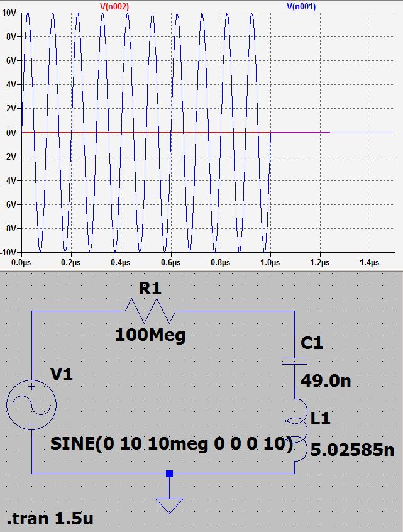Click the V1 source name label

tap(62, 375)
